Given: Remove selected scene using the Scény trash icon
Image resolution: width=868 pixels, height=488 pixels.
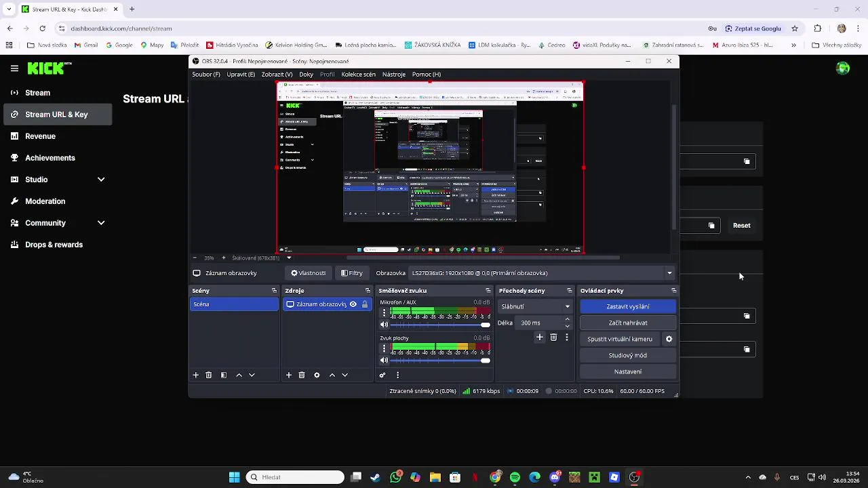Looking at the screenshot, I should click(x=208, y=375).
